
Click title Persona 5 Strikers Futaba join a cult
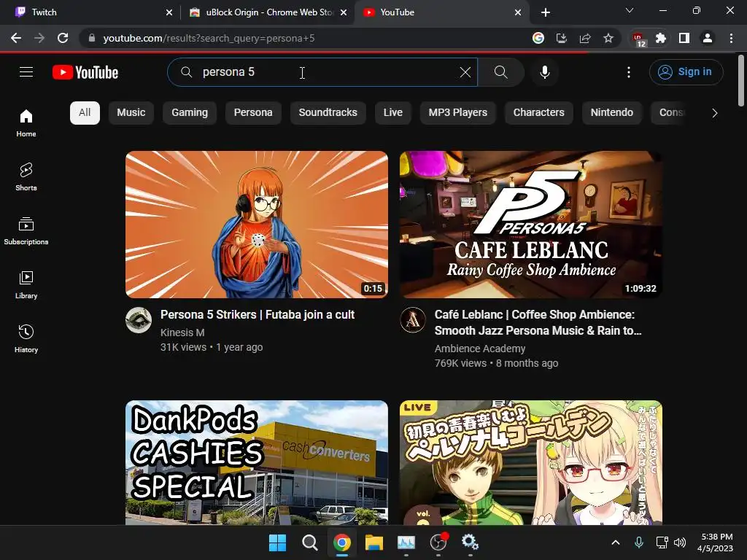(258, 315)
